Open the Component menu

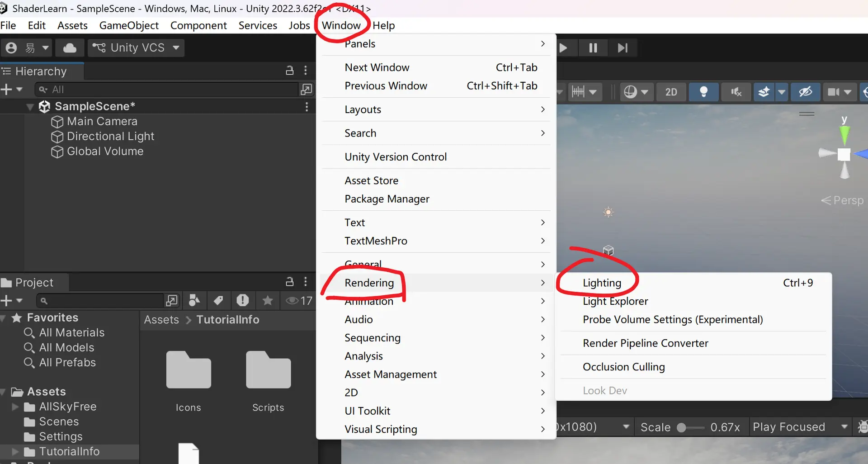click(198, 25)
